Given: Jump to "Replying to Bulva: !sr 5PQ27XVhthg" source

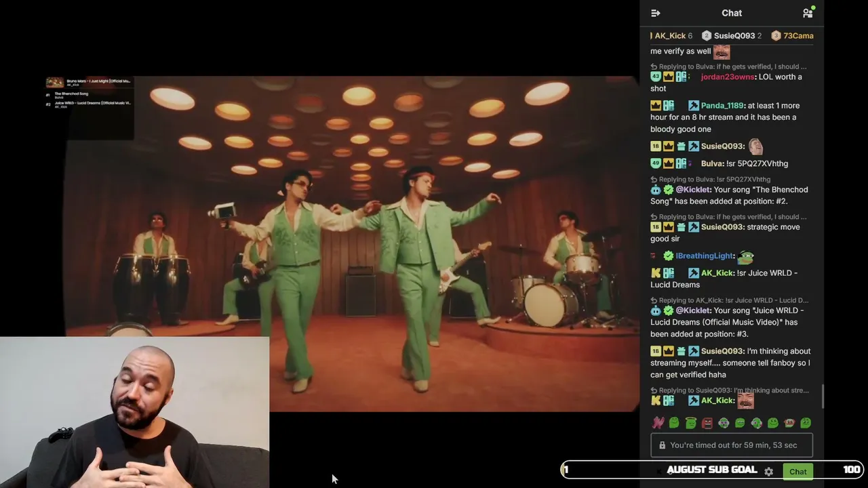Looking at the screenshot, I should point(711,180).
